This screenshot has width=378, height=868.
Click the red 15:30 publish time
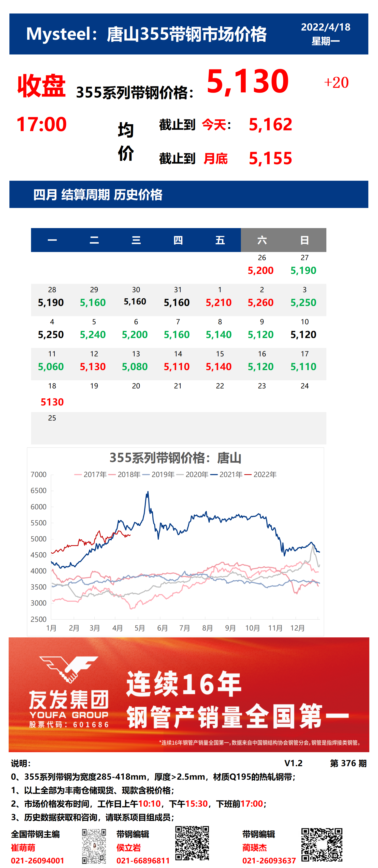197,804
